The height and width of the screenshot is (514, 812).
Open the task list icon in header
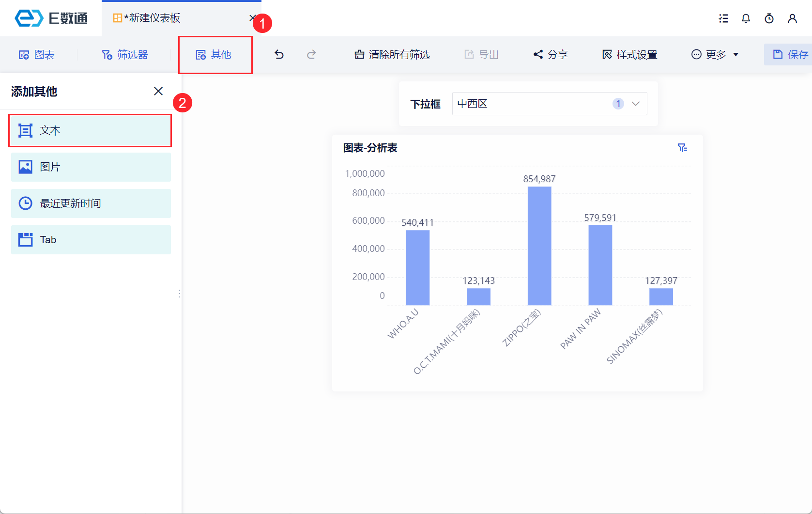[x=723, y=18]
